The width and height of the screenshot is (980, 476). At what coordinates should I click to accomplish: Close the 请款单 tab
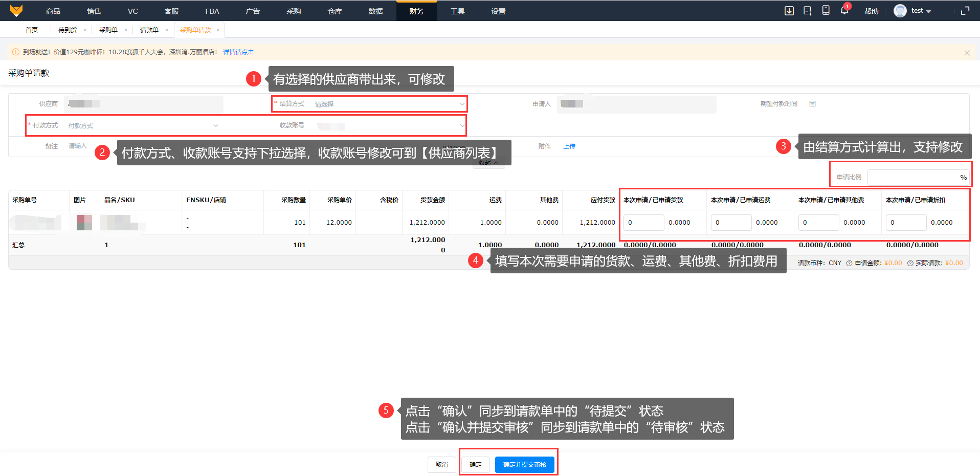tap(167, 30)
